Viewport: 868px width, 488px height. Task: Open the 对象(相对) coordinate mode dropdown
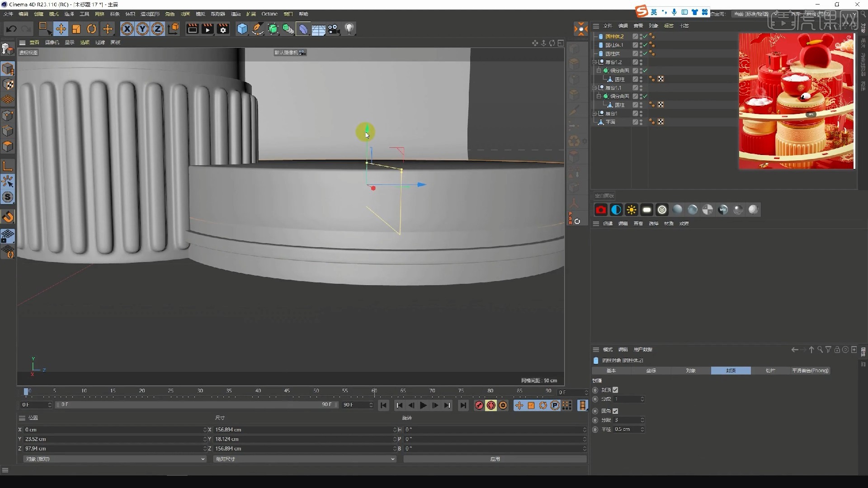(x=114, y=459)
